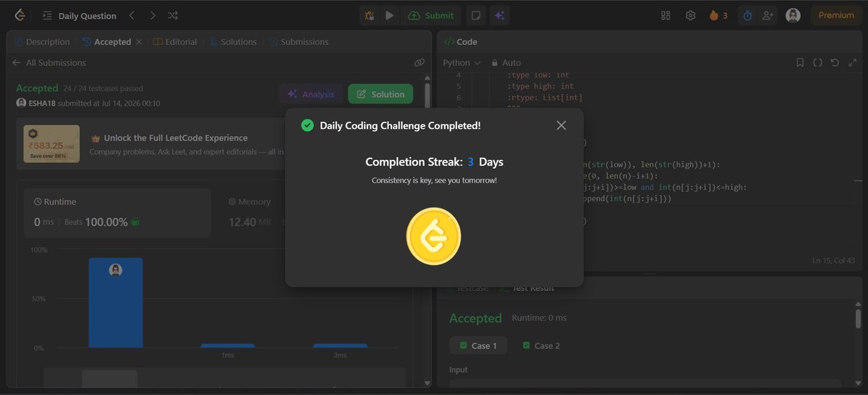Image resolution: width=868 pixels, height=395 pixels.
Task: Bookmark the code with bookmark icon
Action: click(800, 63)
